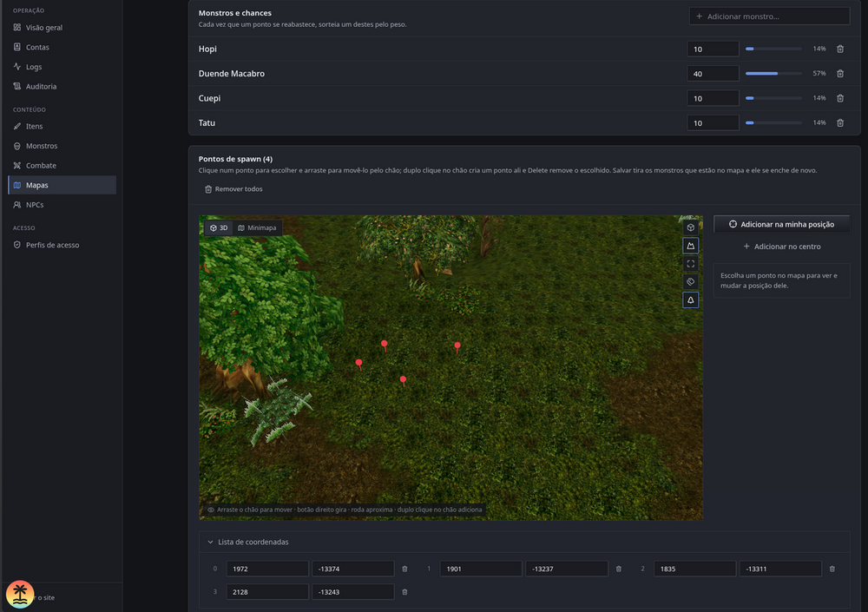Delete coordinate row 1 with its trash icon

618,569
